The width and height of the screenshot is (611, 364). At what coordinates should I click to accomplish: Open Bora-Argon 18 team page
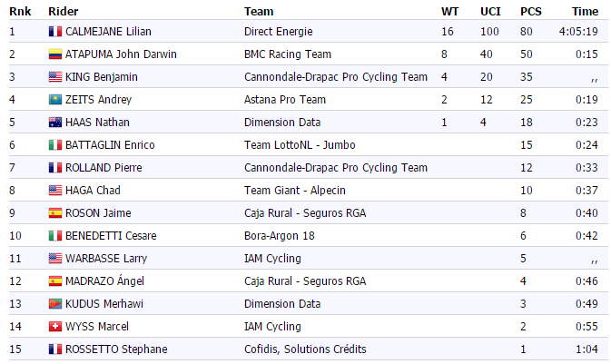[x=280, y=236]
